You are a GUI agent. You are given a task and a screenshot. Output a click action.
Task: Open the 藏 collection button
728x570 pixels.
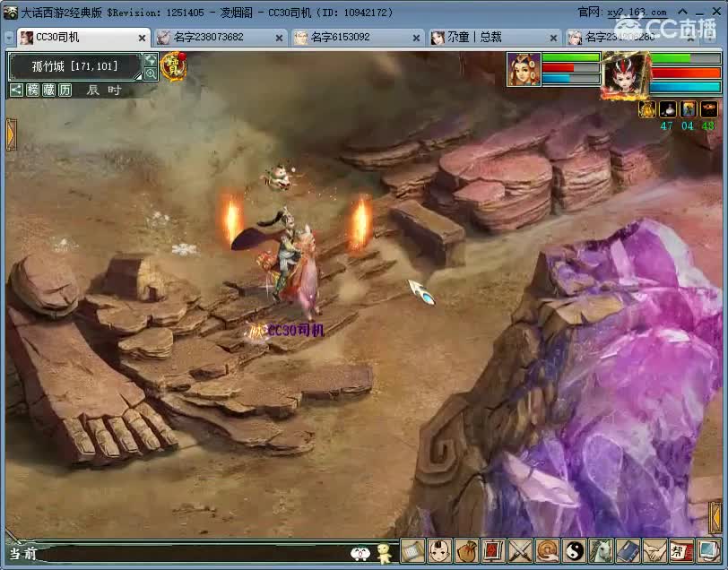click(48, 90)
